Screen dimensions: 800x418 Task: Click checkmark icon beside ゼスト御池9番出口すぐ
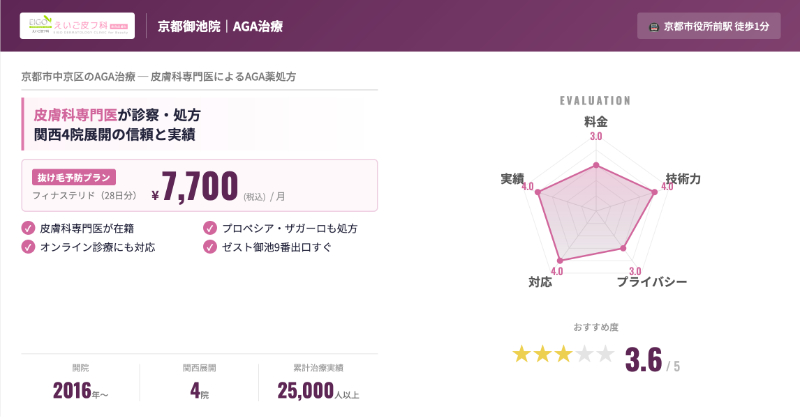coord(210,246)
